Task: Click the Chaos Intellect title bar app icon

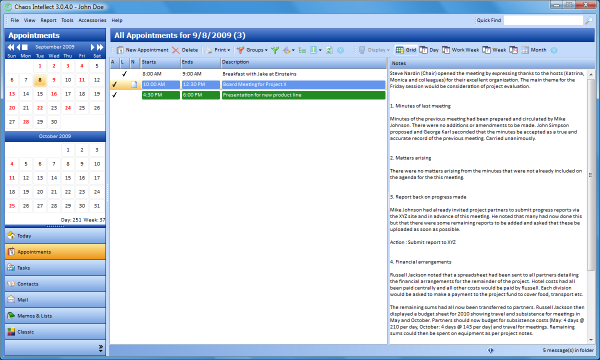Action: pyautogui.click(x=8, y=7)
